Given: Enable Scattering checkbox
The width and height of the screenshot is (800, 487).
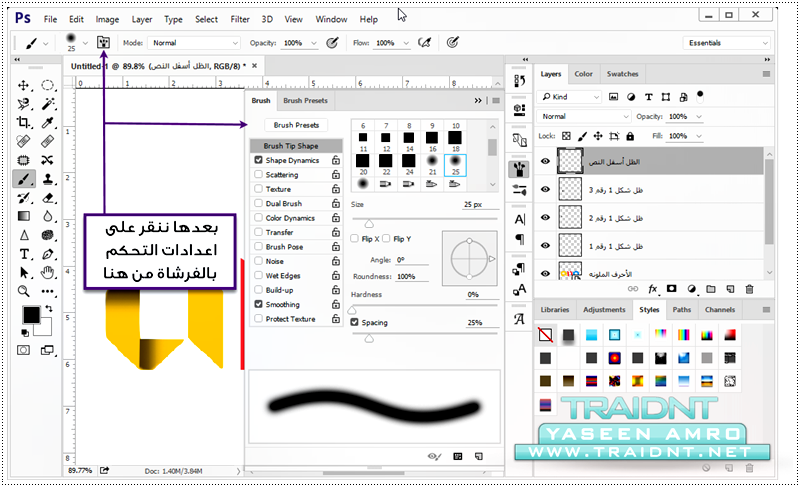Looking at the screenshot, I should (x=259, y=174).
